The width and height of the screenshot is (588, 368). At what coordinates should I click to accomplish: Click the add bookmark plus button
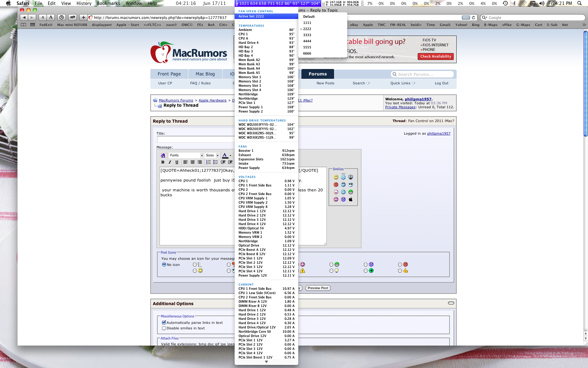coord(83,17)
